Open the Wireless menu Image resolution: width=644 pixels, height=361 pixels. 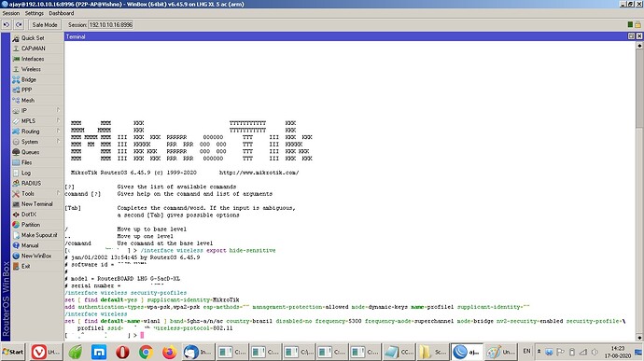(x=31, y=69)
